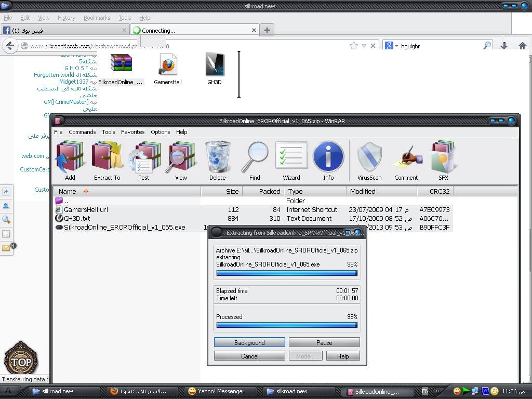Open the search engine dropdown arrow
Screen dimensions: 532x399
[x=396, y=46]
